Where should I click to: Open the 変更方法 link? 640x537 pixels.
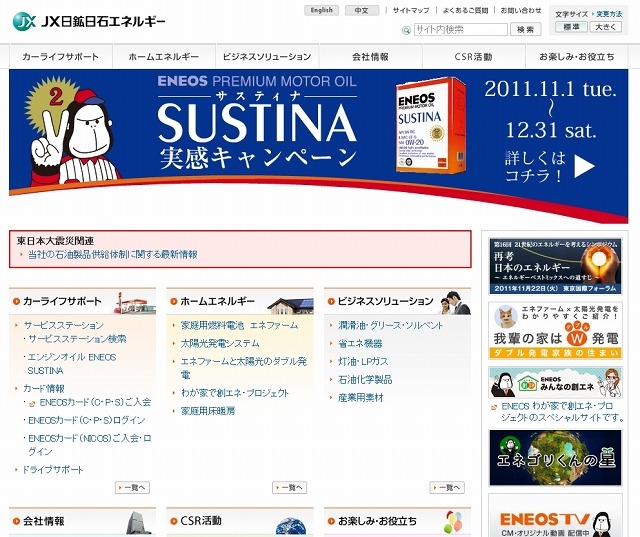[x=609, y=14]
